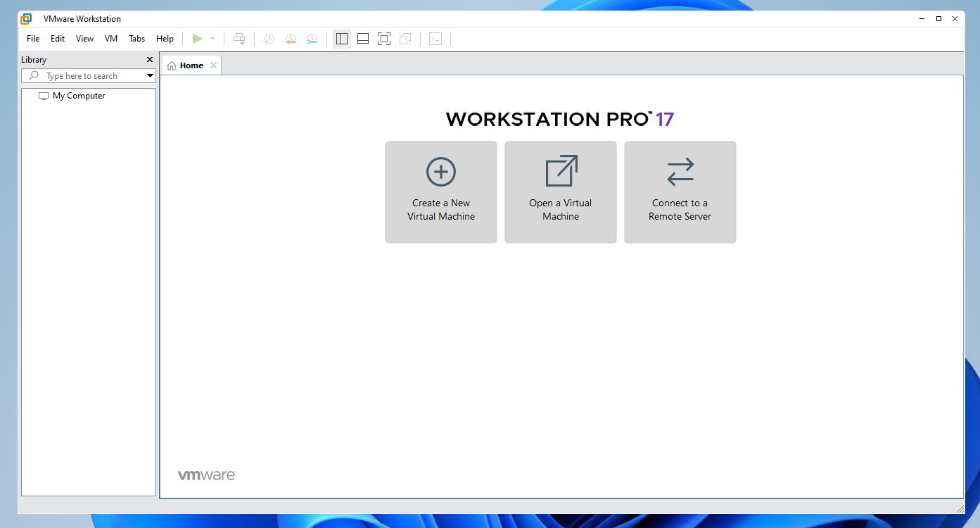Click inside the Library search field
Screen dimensions: 980x528
[x=84, y=75]
